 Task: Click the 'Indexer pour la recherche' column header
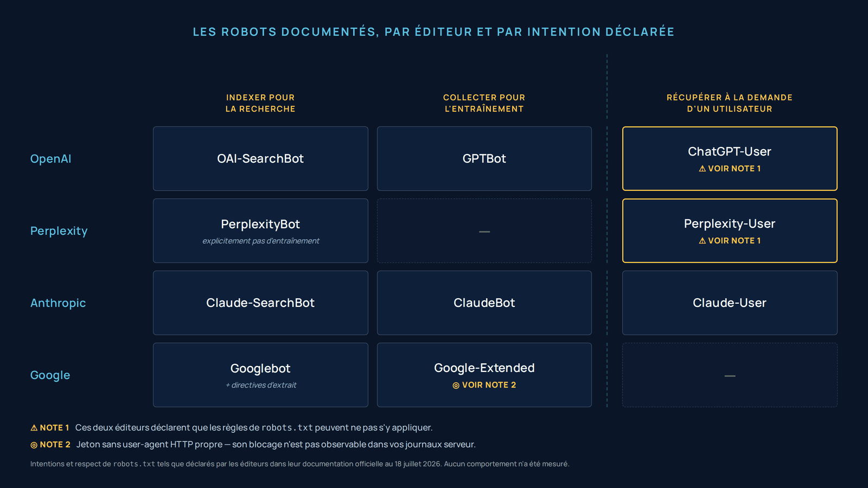(x=260, y=103)
